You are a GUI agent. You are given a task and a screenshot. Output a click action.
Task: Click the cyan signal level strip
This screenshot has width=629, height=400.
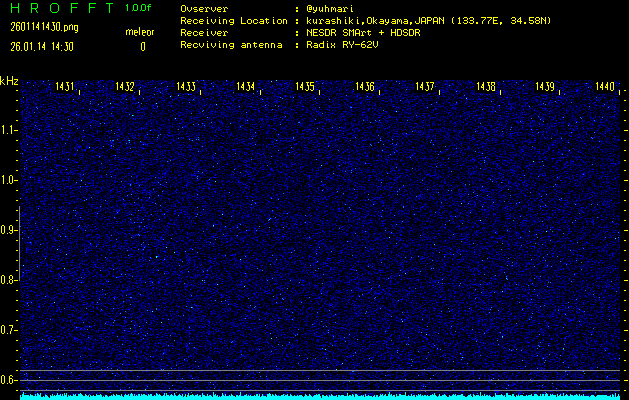[x=320, y=396]
